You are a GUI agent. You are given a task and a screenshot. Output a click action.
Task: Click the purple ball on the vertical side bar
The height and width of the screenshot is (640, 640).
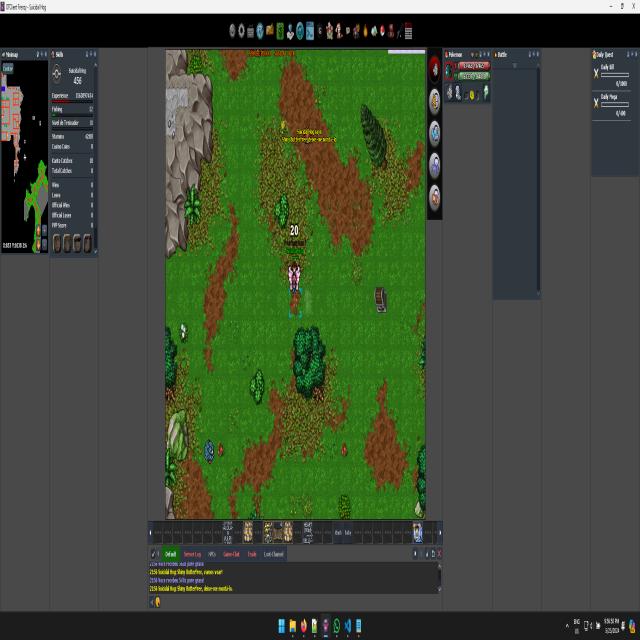coord(435,165)
